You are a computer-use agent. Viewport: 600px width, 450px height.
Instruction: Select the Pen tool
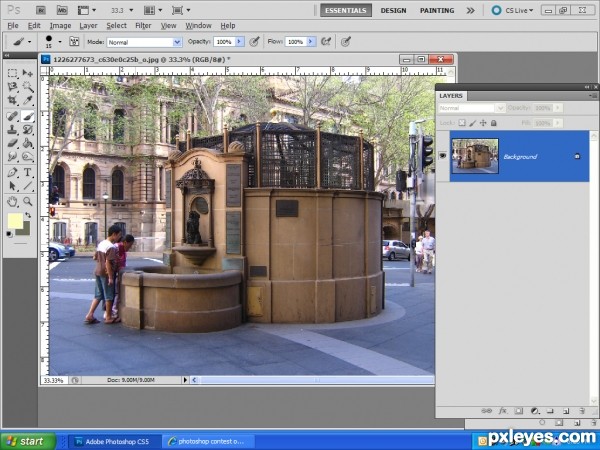pos(12,172)
